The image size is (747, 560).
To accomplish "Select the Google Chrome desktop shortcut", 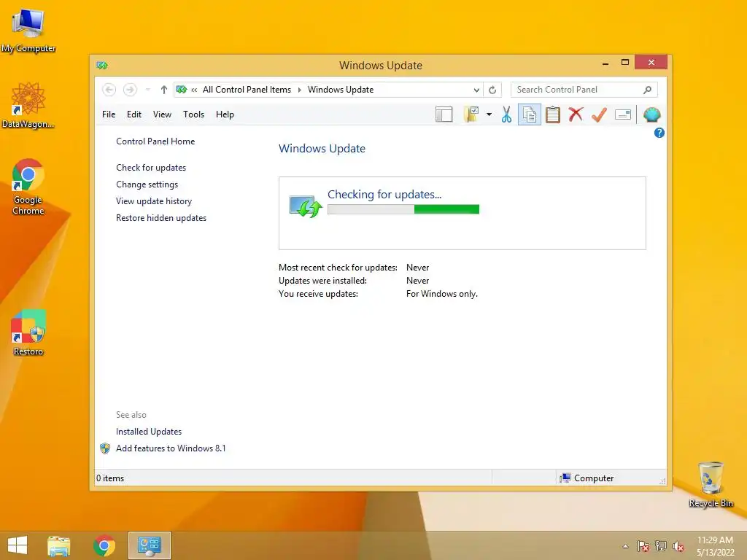I will point(28,187).
